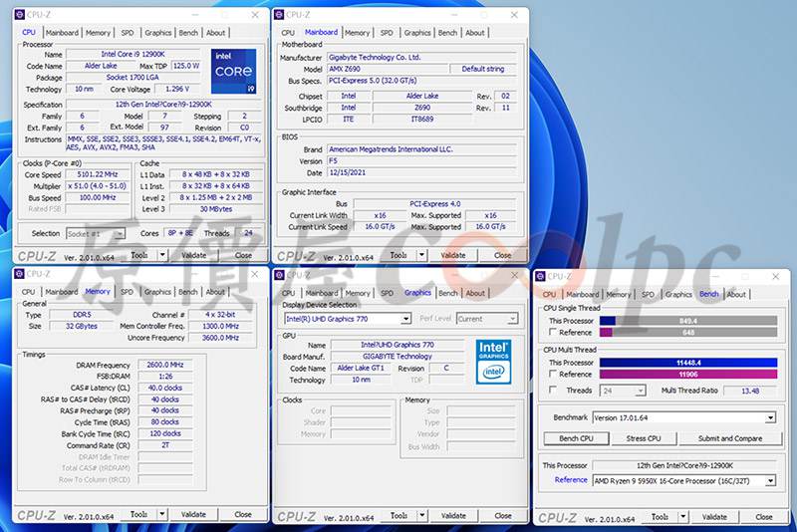The width and height of the screenshot is (797, 532).
Task: Click the CPU-Z app icon in Memory window title bar
Action: [19, 274]
